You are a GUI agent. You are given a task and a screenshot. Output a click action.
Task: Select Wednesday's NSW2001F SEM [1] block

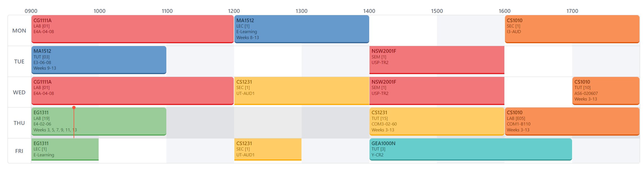tap(437, 91)
